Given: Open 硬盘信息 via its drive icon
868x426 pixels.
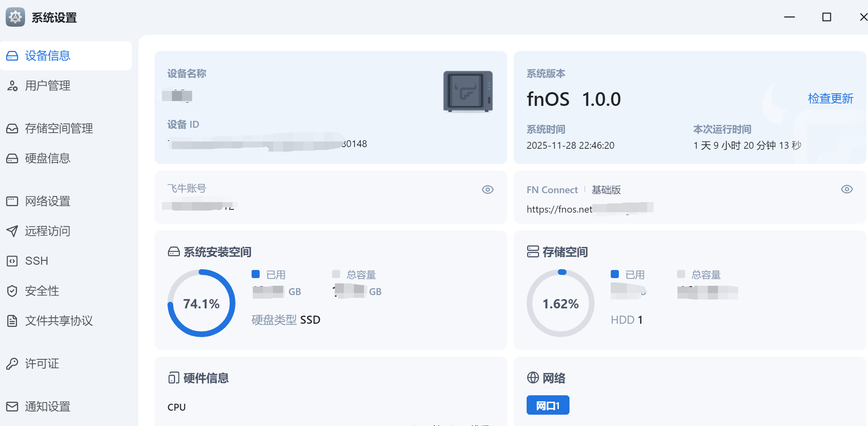Looking at the screenshot, I should click(x=12, y=158).
